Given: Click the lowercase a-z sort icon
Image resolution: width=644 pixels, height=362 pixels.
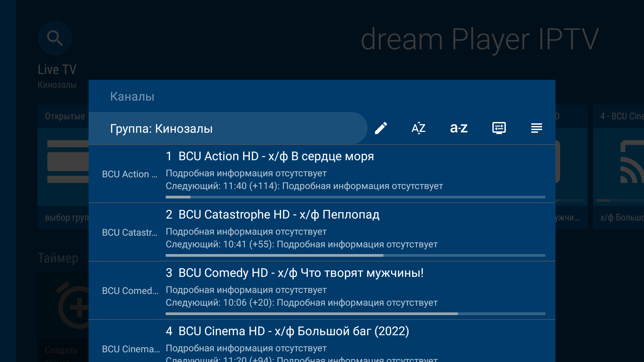Looking at the screenshot, I should (x=459, y=128).
